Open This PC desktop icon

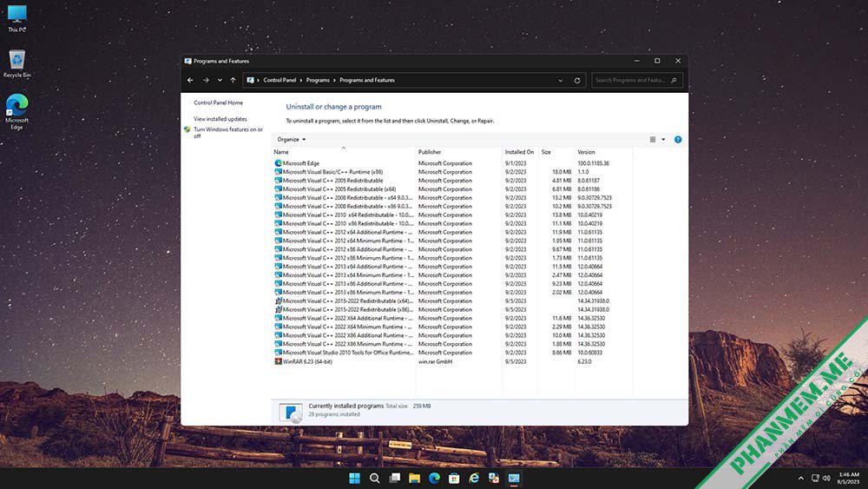[16, 18]
